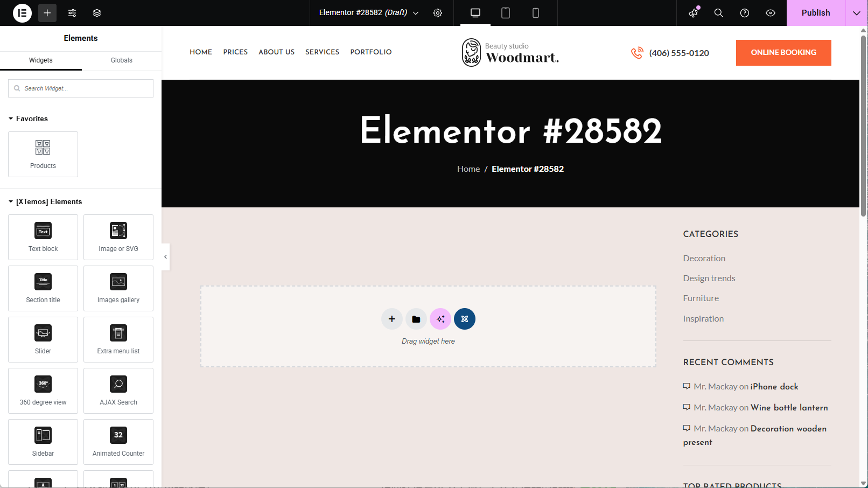Image resolution: width=868 pixels, height=488 pixels.
Task: Click the Publish button
Action: pos(815,12)
